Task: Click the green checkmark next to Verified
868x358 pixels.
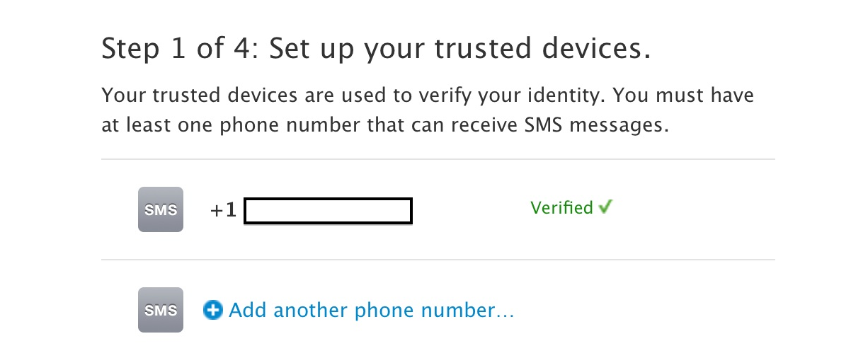Action: (x=605, y=207)
